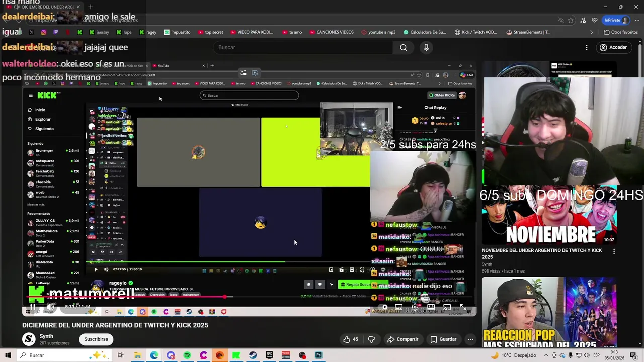This screenshot has height=362, width=644.
Task: Open the NOVIEMBRE DEL UNDER ARGENTINO title link
Action: 542,253
